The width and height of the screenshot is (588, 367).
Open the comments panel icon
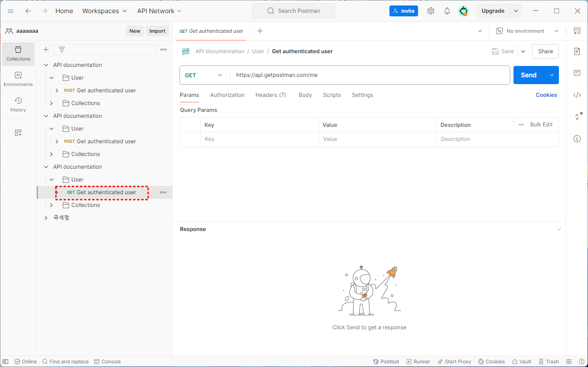click(x=577, y=73)
